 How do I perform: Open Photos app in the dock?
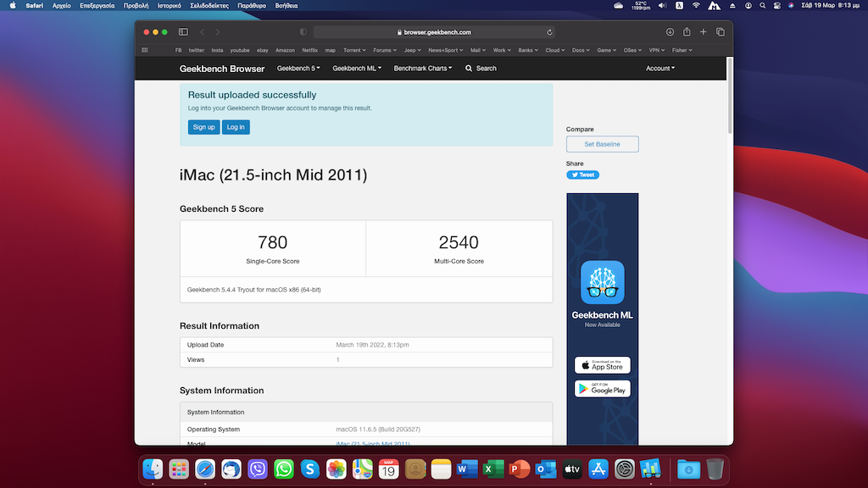pyautogui.click(x=336, y=469)
